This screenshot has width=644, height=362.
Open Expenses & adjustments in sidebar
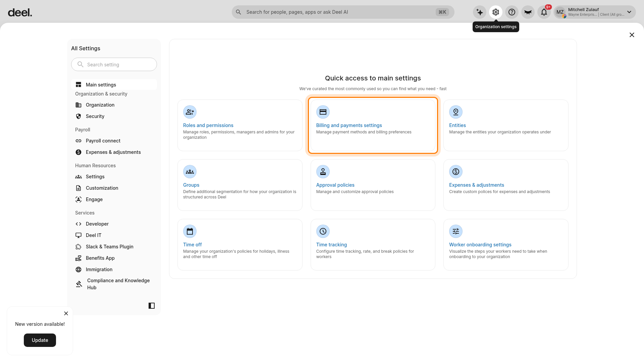[x=114, y=152]
